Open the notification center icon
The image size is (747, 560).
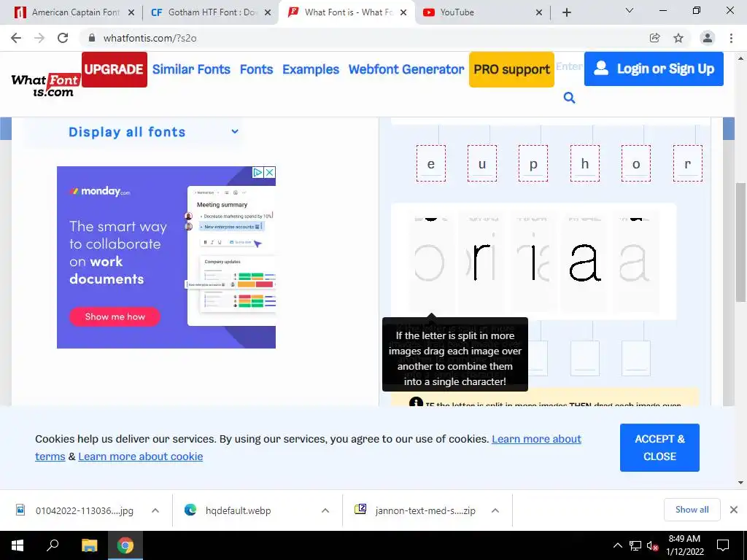pos(723,545)
